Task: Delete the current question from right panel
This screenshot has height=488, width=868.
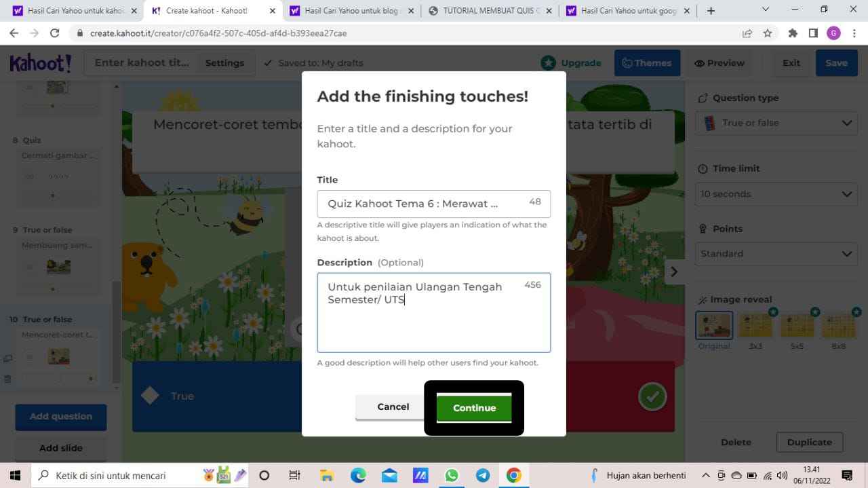Action: point(736,443)
